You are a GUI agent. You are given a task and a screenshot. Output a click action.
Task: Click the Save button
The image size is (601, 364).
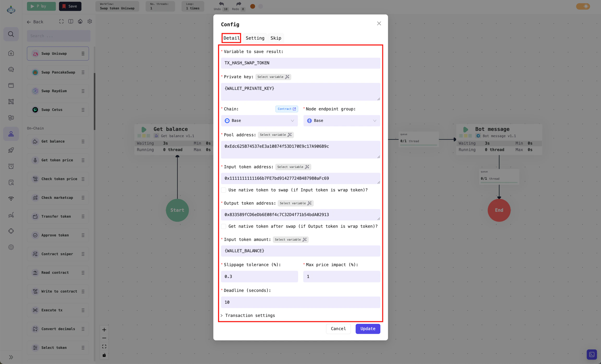pos(70,6)
